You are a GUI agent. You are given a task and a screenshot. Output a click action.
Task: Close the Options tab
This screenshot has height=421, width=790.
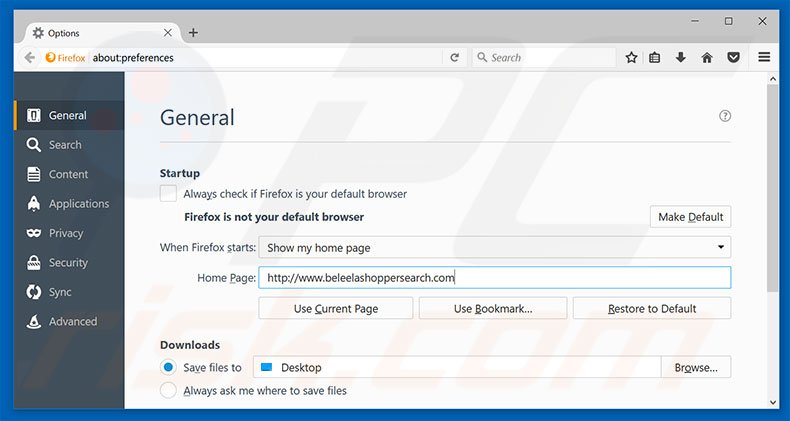(x=168, y=33)
